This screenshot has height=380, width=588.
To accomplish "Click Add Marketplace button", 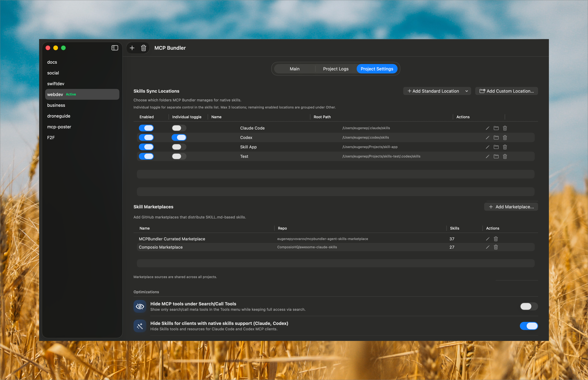I will (511, 207).
